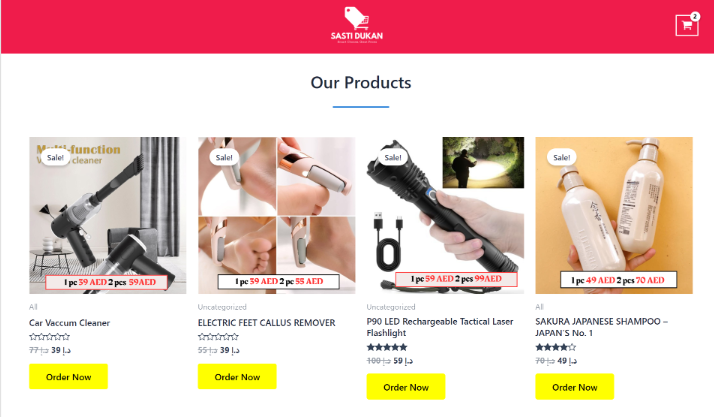
Task: Order the Electric Feet Callus Remover now
Action: coord(237,376)
